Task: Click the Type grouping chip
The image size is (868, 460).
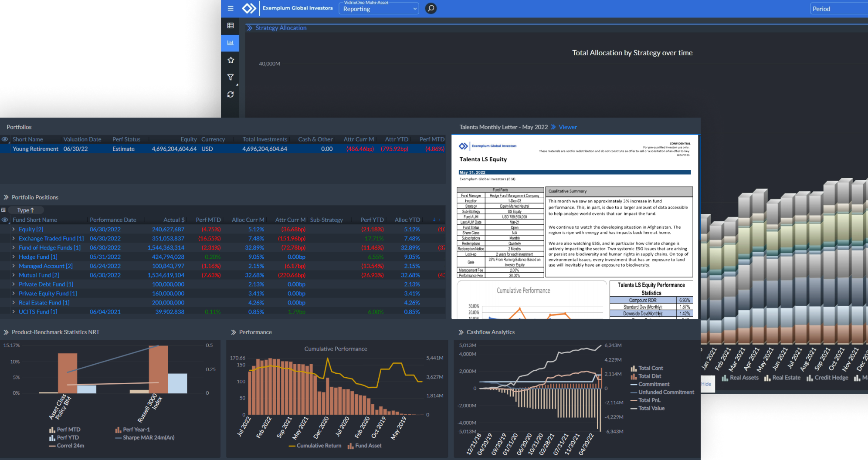Action: click(x=25, y=210)
